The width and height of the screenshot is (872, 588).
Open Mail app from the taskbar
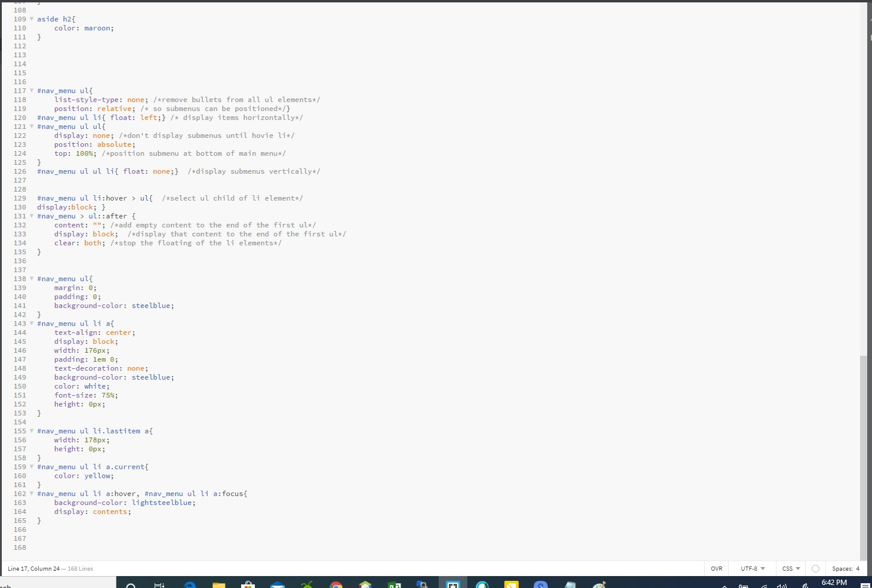[x=278, y=584]
